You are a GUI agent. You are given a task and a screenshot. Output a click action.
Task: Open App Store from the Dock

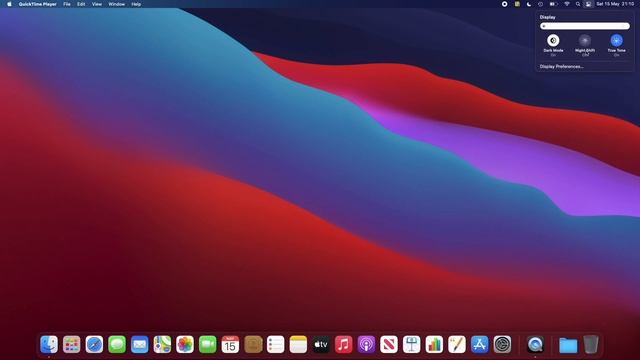pos(480,344)
